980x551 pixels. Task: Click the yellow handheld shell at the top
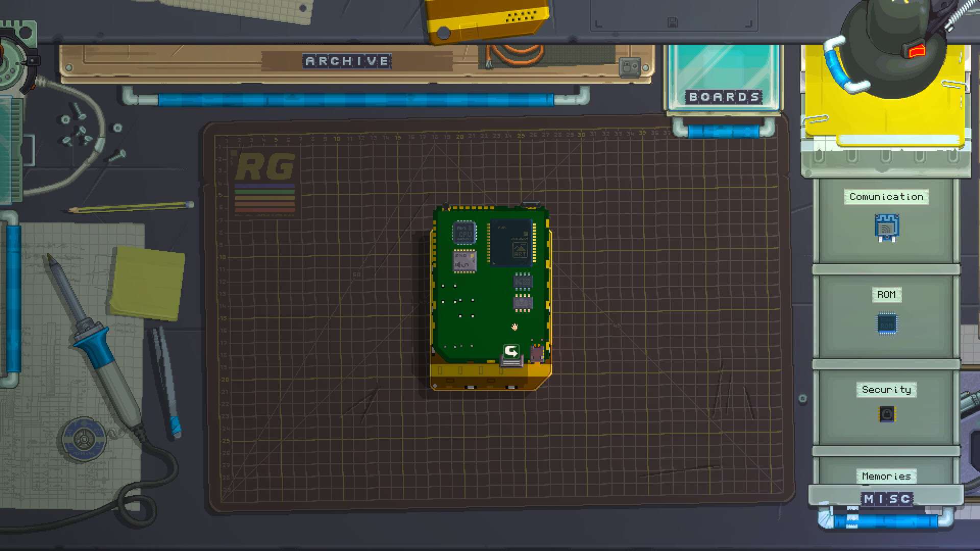click(x=487, y=18)
